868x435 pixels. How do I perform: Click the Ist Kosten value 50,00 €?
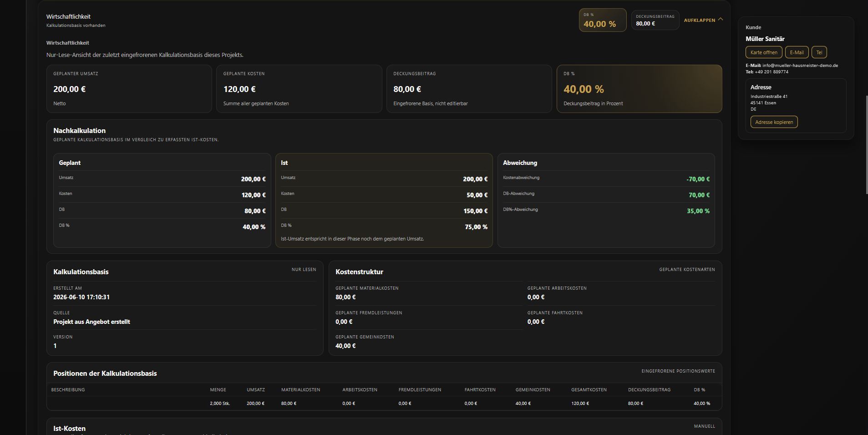click(x=477, y=195)
